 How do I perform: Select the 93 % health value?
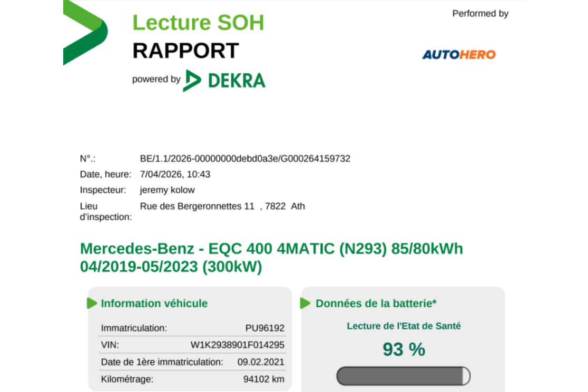point(404,350)
